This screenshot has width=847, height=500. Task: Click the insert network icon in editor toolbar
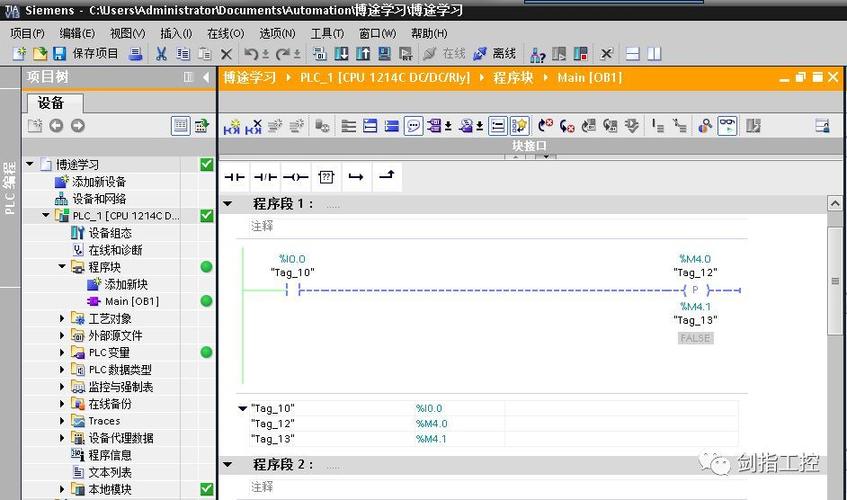[232, 126]
